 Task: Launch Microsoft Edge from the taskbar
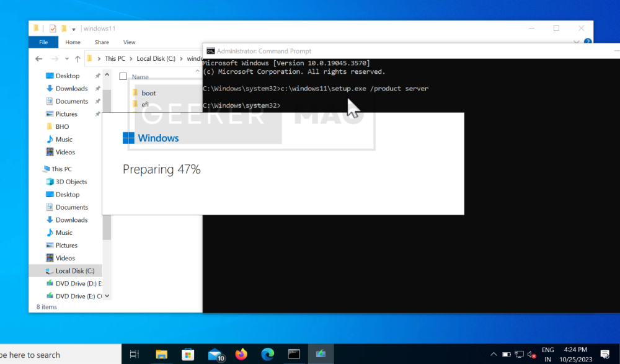point(268,354)
